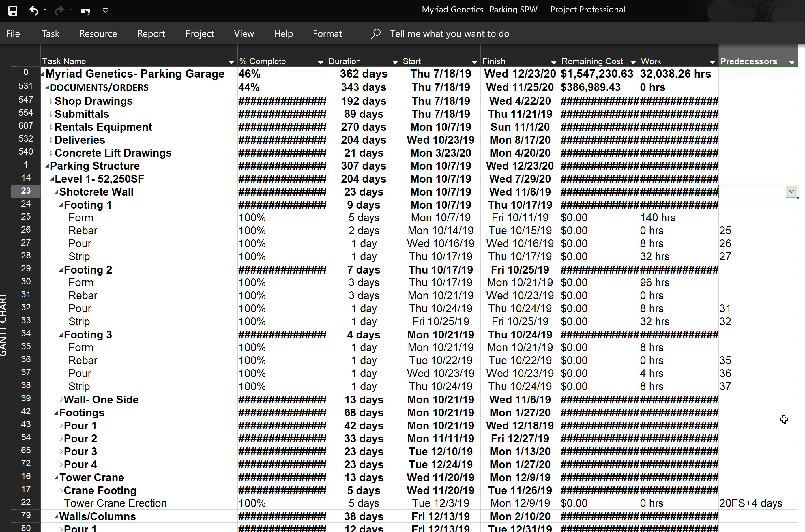Open the Task ribbon tab
This screenshot has height=532, width=805.
pyautogui.click(x=50, y=33)
